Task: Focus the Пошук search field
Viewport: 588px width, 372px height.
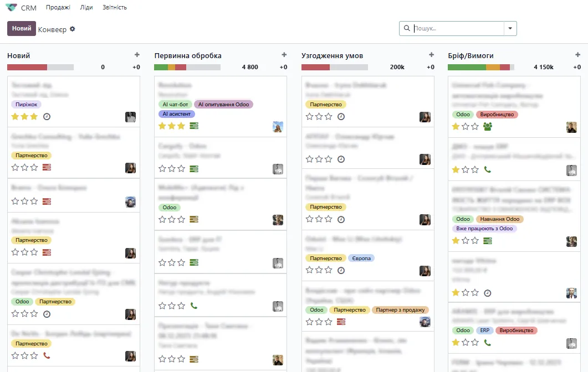Action: (457, 29)
